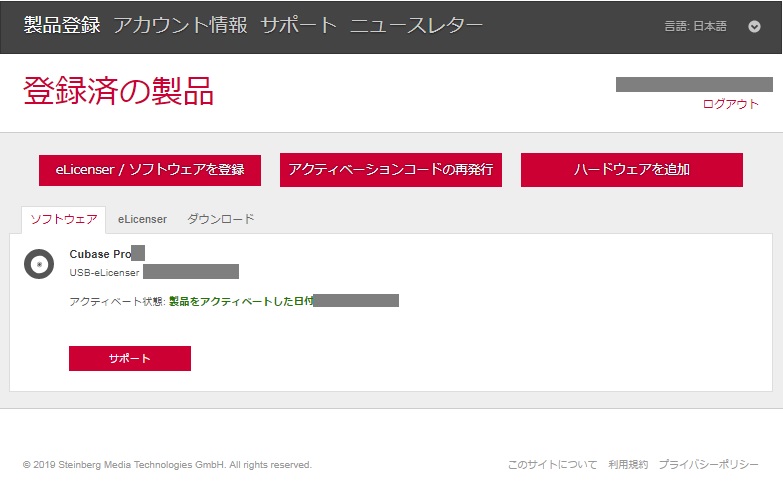Click the Cubase Pro disc icon
The width and height of the screenshot is (783, 493).
[x=39, y=264]
